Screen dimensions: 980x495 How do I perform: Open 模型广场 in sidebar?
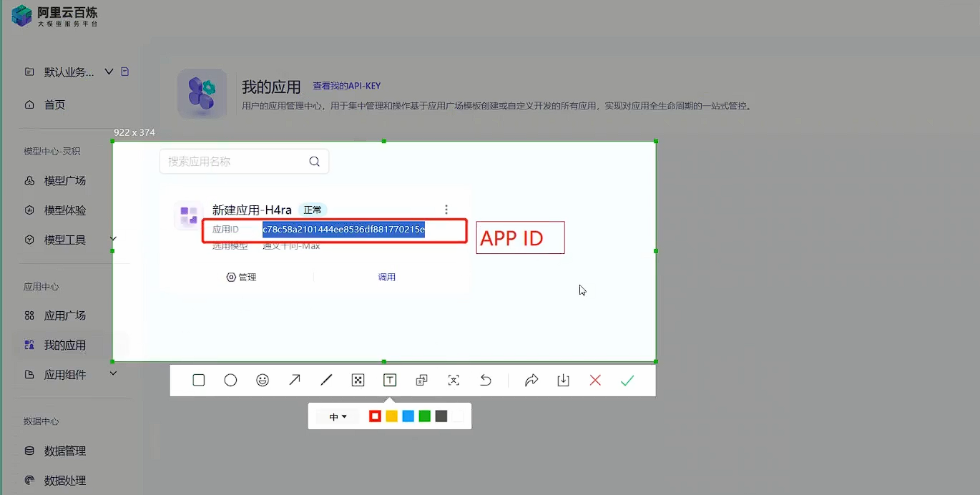64,181
